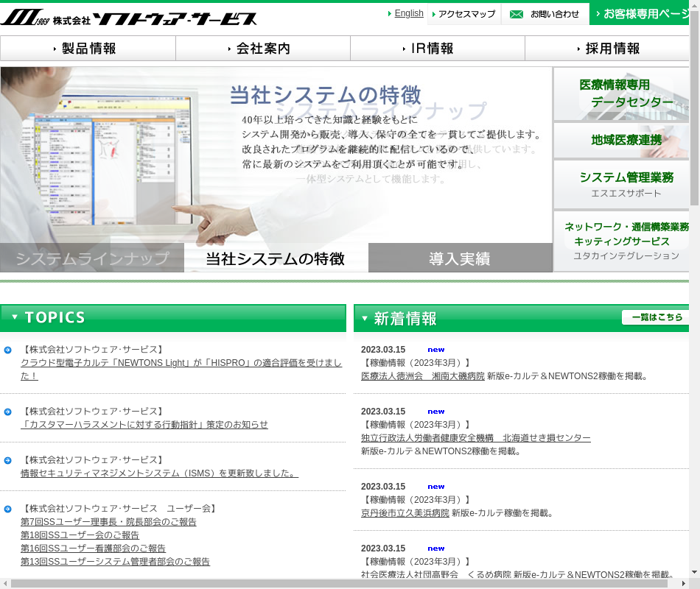Screen dimensions: 700x589
Task: Click the envelope icon beside お問い合わせ
Action: pos(517,14)
